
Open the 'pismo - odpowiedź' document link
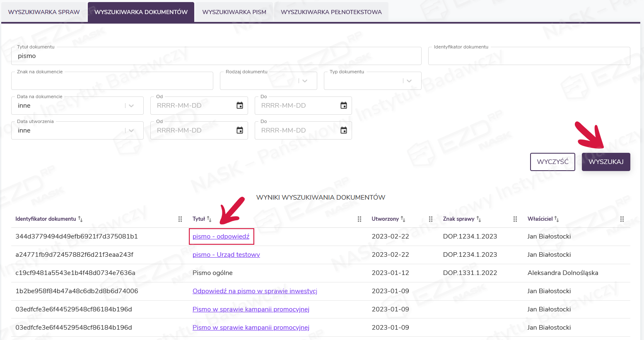(221, 236)
